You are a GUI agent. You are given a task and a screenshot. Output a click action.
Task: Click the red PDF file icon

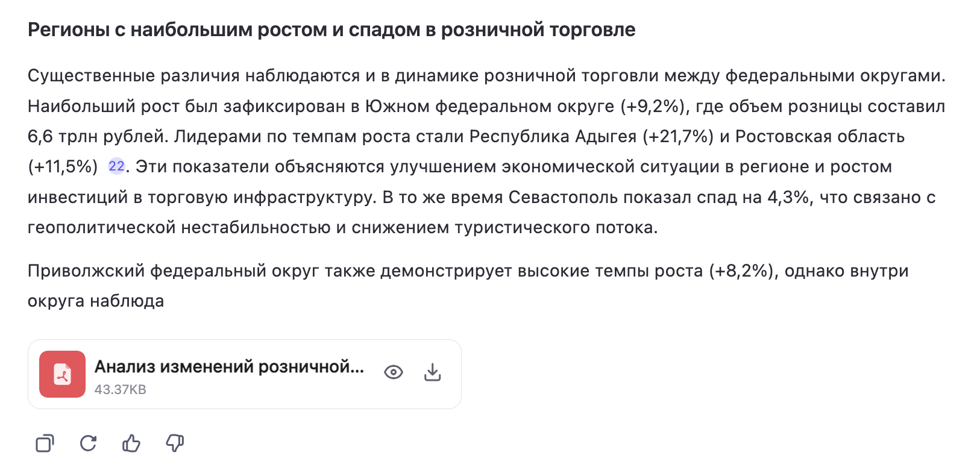pyautogui.click(x=62, y=374)
